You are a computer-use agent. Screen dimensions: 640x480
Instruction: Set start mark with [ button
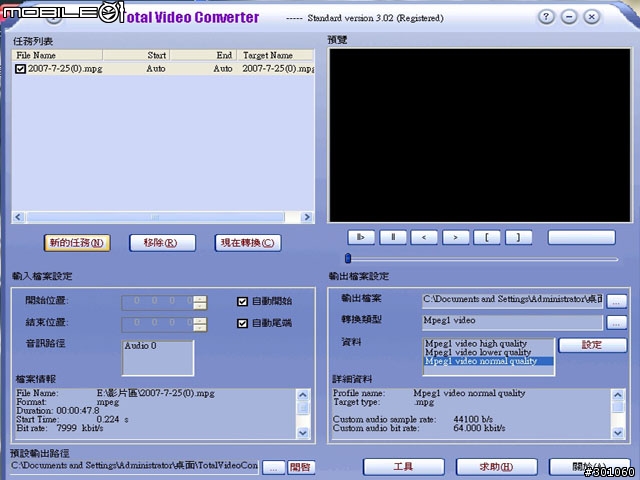[x=487, y=237]
